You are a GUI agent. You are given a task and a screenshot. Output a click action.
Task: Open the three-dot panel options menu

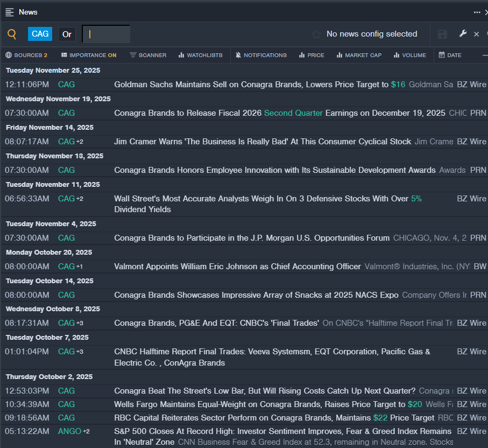point(477,12)
